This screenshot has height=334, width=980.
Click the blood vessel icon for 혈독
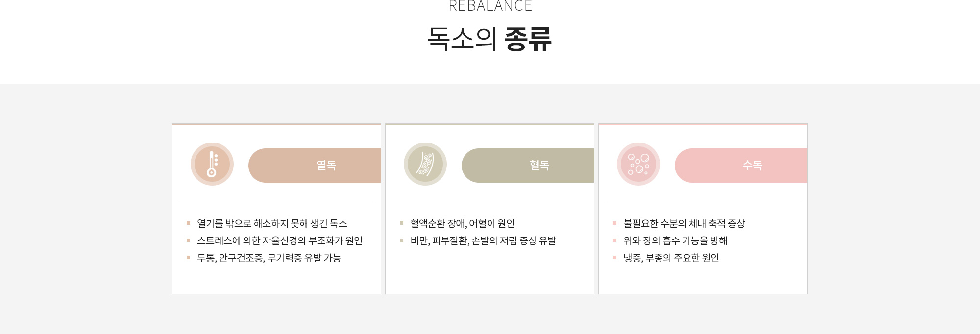pyautogui.click(x=425, y=164)
